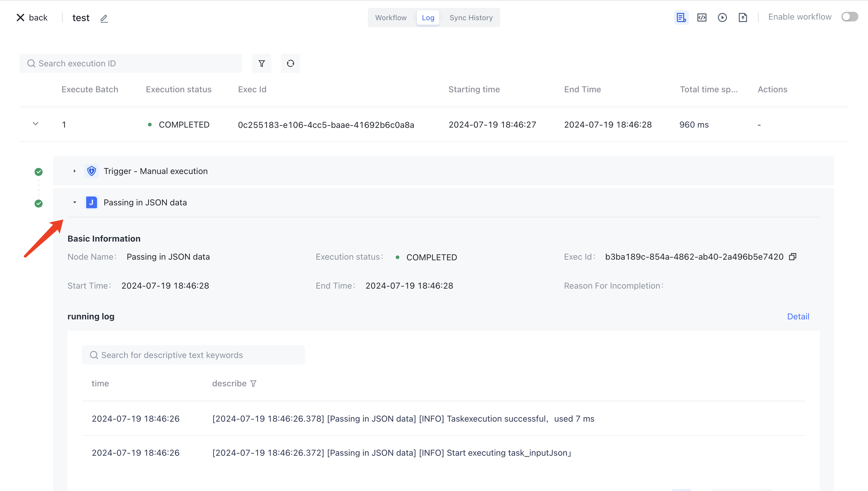
Task: Open the describe column filter icon
Action: tap(253, 383)
